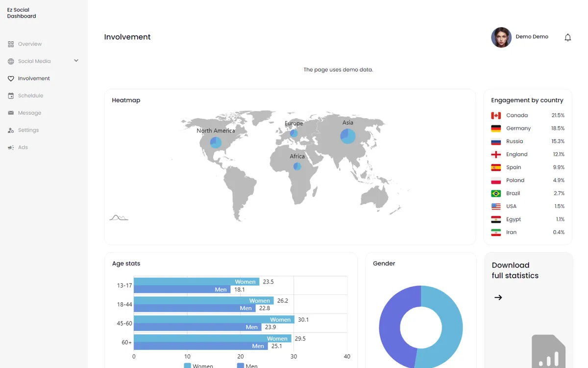The image size is (588, 368).
Task: Click the Iran flag icon
Action: pyautogui.click(x=496, y=233)
